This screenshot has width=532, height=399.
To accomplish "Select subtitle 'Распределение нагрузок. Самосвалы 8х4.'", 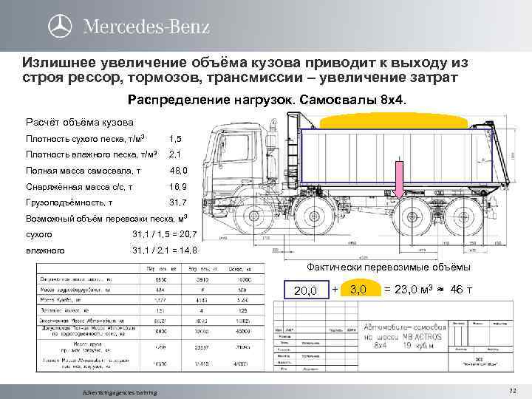I will pyautogui.click(x=267, y=100).
